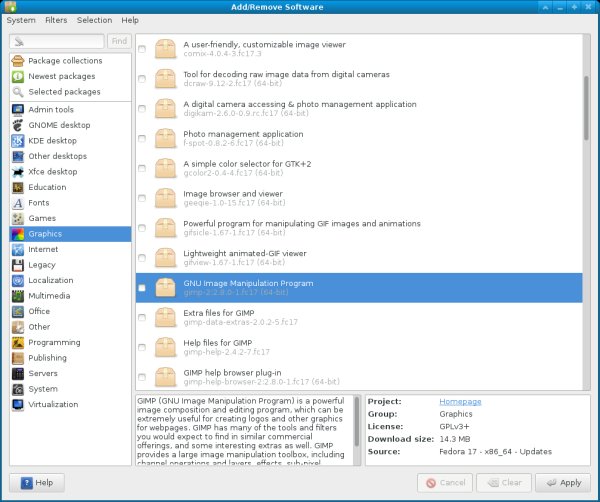Pick the KDE desktop icon
The height and width of the screenshot is (502, 600).
pos(18,141)
